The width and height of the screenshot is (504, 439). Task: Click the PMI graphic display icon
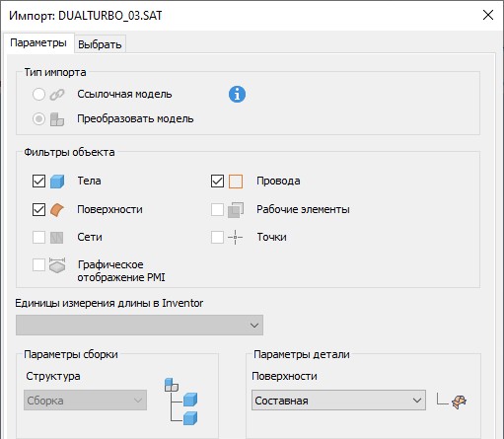point(57,265)
